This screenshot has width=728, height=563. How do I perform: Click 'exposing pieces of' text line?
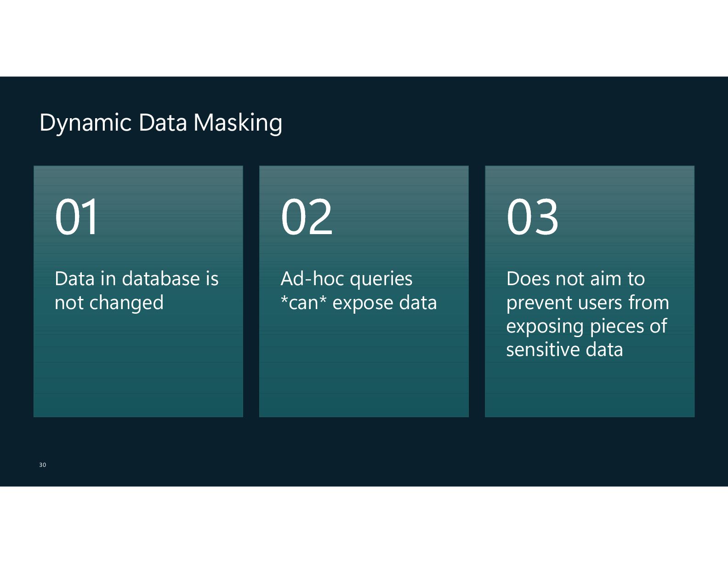click(x=586, y=326)
